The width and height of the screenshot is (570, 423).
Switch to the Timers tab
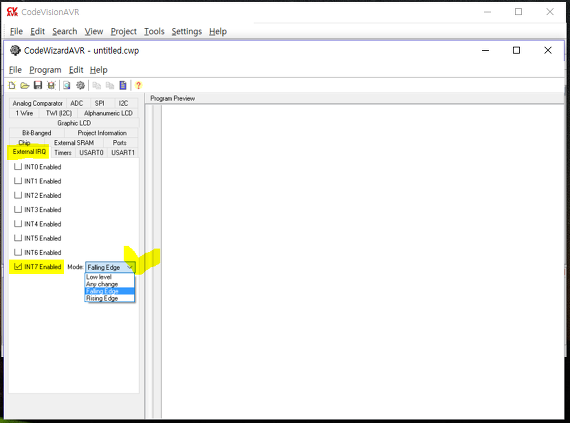(x=63, y=153)
